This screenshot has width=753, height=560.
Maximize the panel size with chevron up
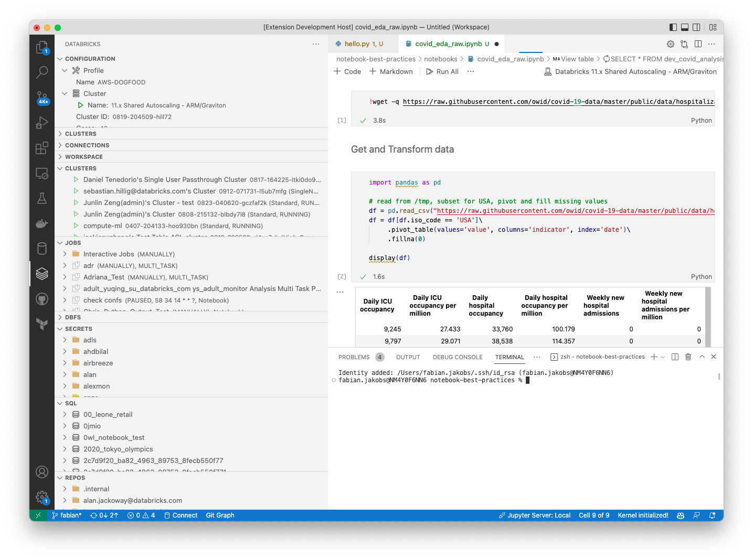click(x=702, y=357)
